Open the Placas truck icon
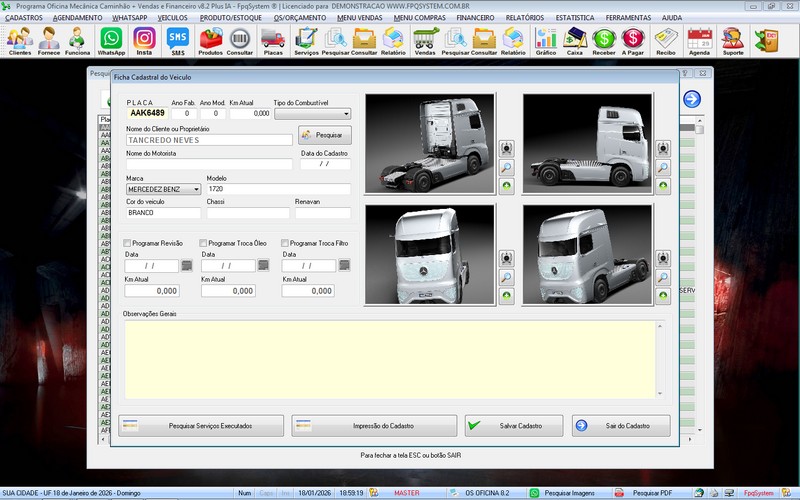This screenshot has width=800, height=500. coord(272,40)
